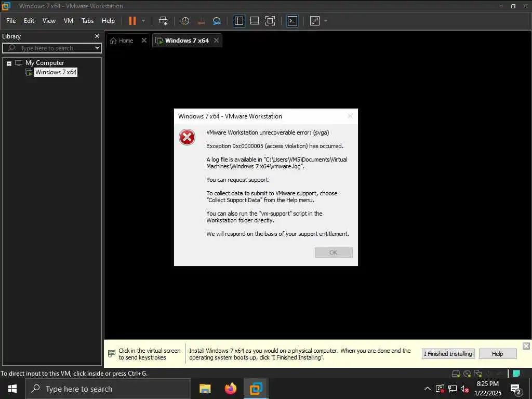The width and height of the screenshot is (532, 399).
Task: Click the vmware.log file path text in the dialog
Action: (x=277, y=163)
